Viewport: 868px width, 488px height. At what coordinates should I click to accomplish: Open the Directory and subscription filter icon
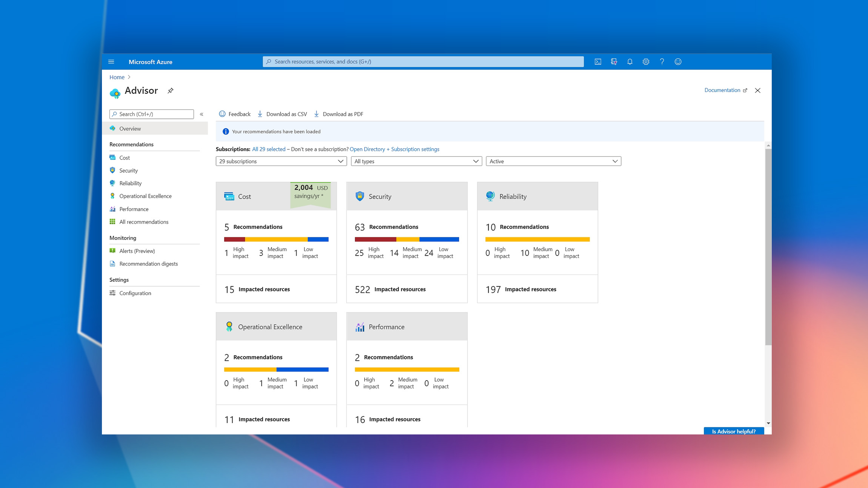pos(614,62)
